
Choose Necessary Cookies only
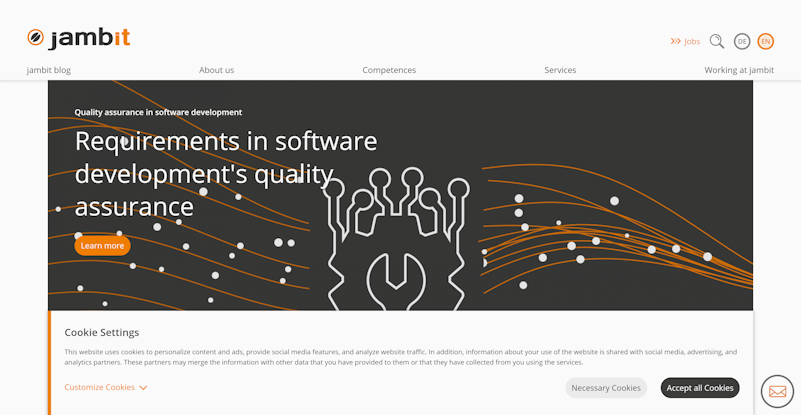click(x=606, y=388)
